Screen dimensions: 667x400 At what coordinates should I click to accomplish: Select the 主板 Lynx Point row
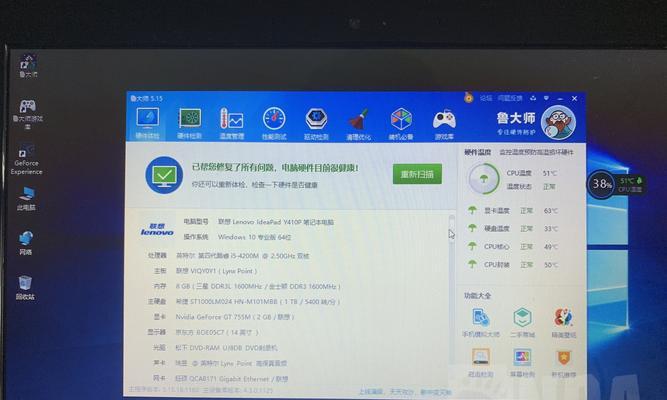coord(205,271)
